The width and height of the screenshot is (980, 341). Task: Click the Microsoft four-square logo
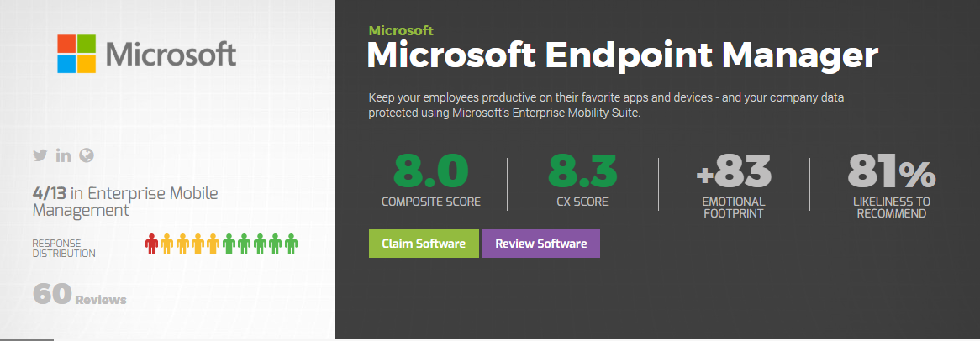pyautogui.click(x=77, y=54)
